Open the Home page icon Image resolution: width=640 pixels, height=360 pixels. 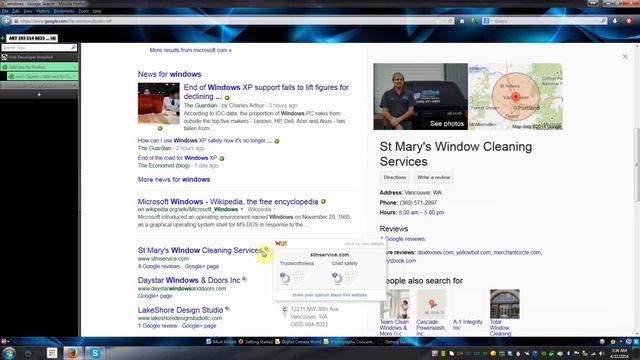[x=462, y=21]
